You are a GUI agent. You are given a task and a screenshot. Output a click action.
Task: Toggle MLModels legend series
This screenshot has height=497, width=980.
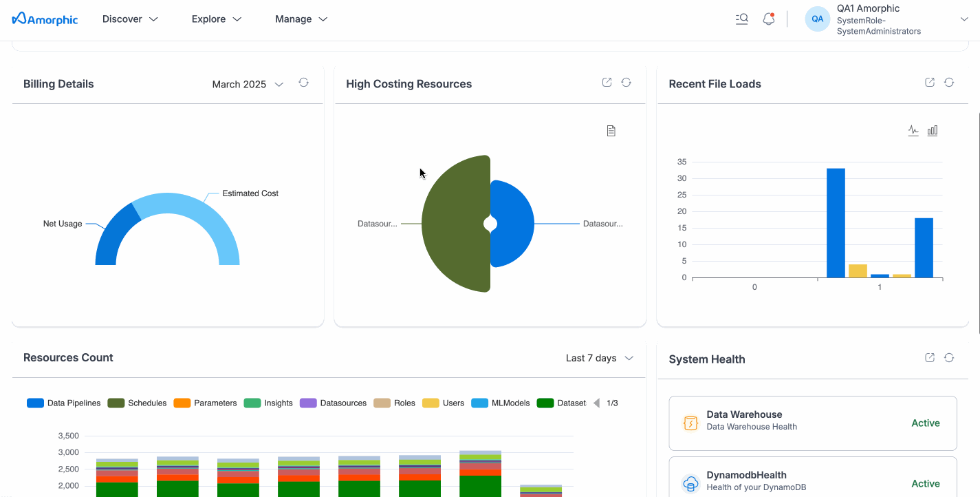pyautogui.click(x=501, y=403)
